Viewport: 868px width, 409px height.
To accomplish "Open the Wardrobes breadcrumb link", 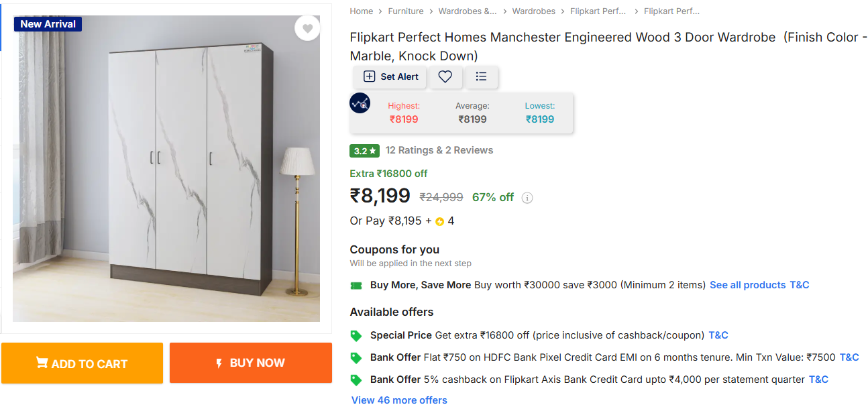I will tap(533, 11).
